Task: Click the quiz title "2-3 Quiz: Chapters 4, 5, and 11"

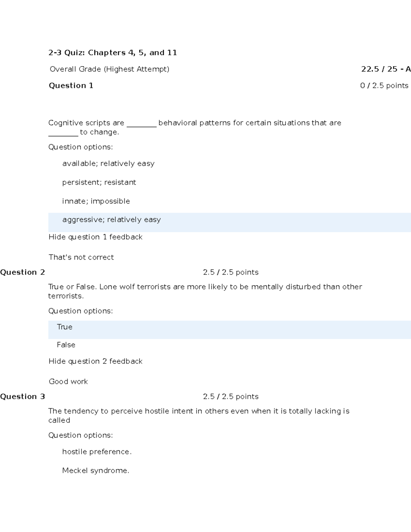Action: 113,53
